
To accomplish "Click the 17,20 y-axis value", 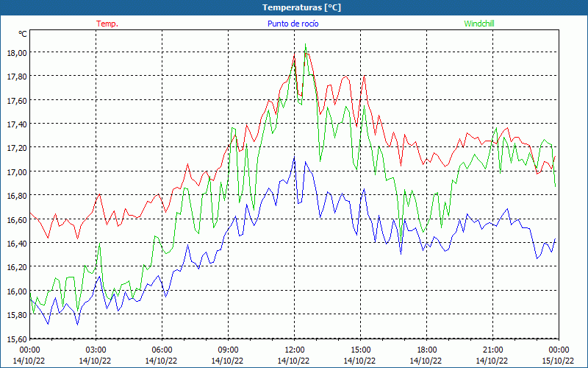I will coord(17,148).
